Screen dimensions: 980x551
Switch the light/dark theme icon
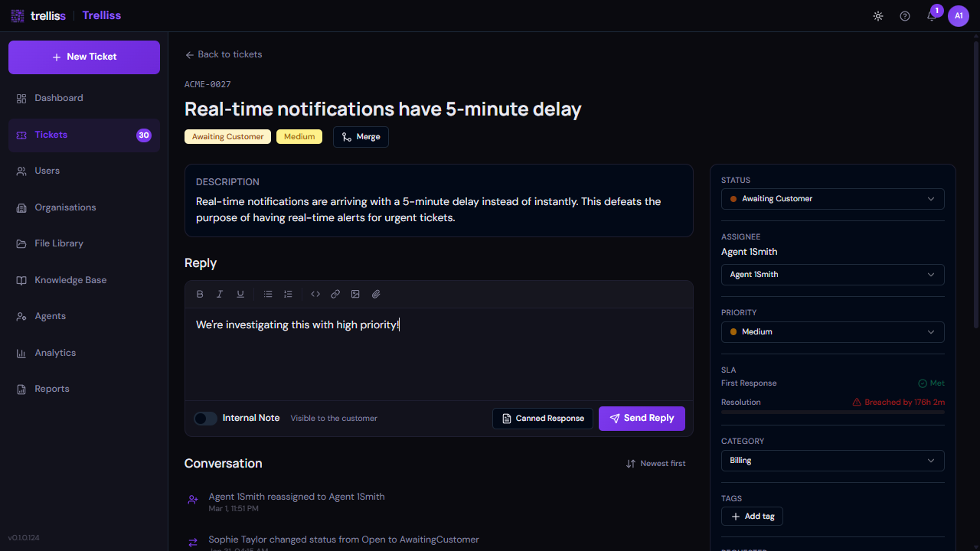(878, 16)
